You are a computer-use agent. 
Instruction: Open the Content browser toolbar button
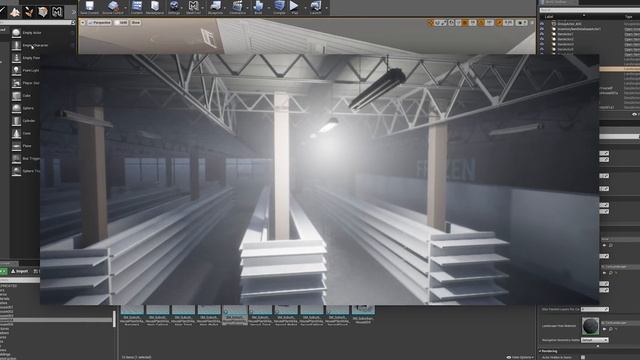tap(137, 7)
